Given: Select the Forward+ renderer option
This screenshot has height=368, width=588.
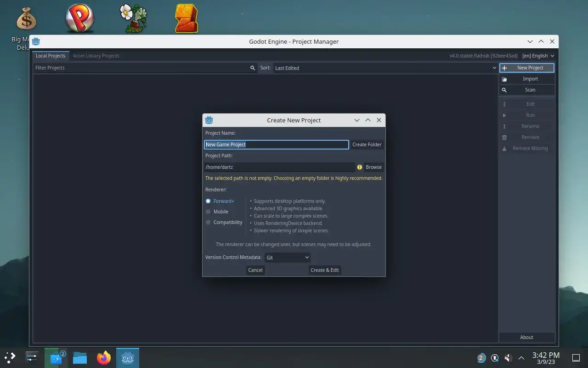Looking at the screenshot, I should tap(220, 201).
